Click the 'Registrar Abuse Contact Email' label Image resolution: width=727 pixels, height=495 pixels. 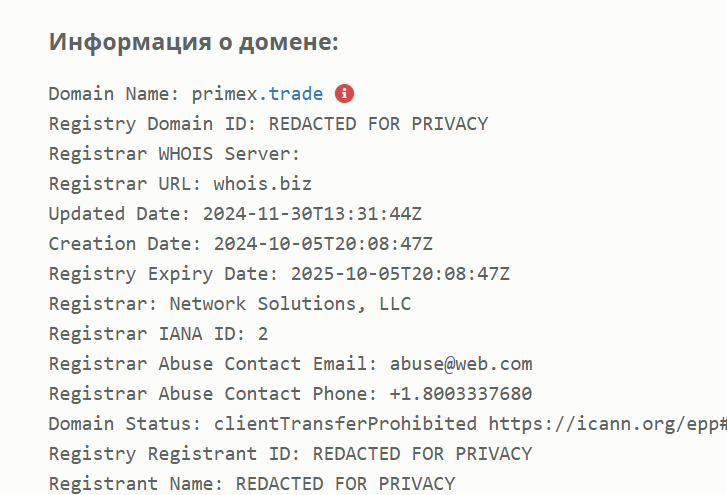(213, 364)
